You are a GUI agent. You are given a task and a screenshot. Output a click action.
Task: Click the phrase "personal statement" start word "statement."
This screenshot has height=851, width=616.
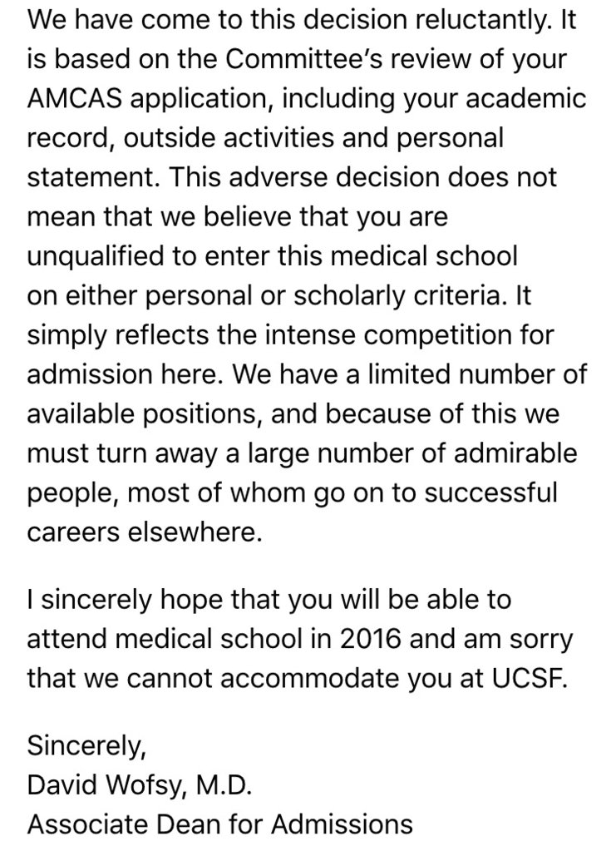[x=94, y=177]
